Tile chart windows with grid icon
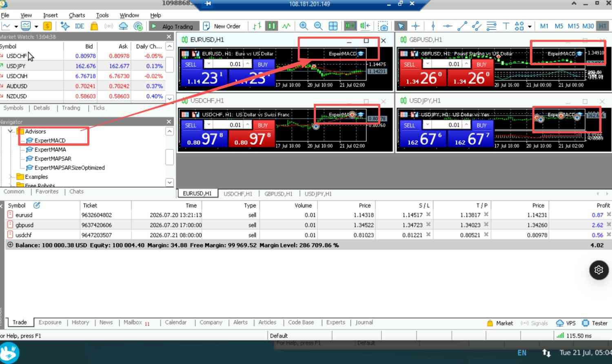This screenshot has width=612, height=364. pos(333,26)
